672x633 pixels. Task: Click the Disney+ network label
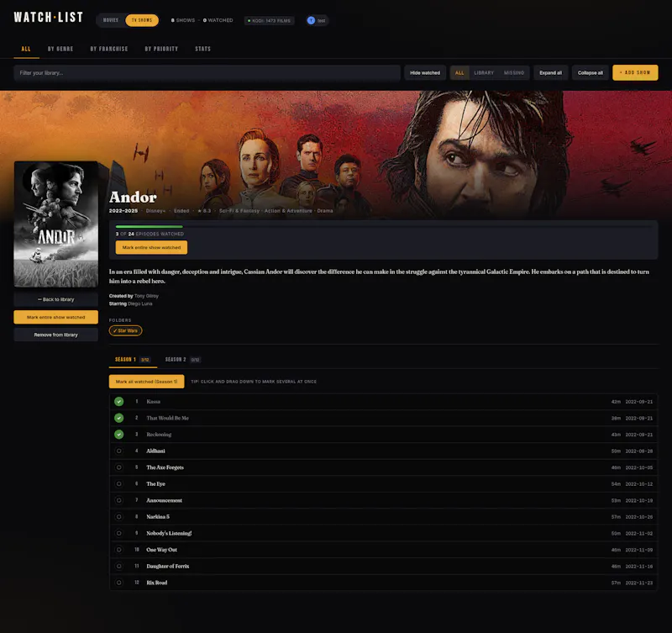pyautogui.click(x=155, y=211)
